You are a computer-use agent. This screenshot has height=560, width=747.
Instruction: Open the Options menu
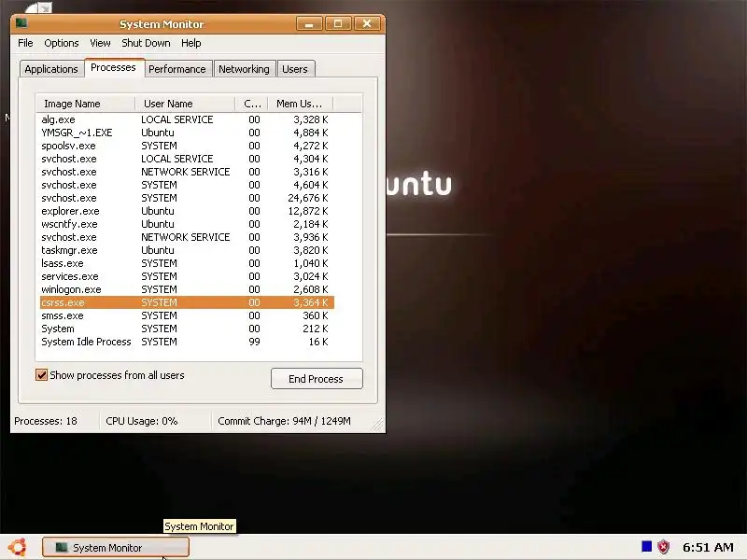coord(62,43)
